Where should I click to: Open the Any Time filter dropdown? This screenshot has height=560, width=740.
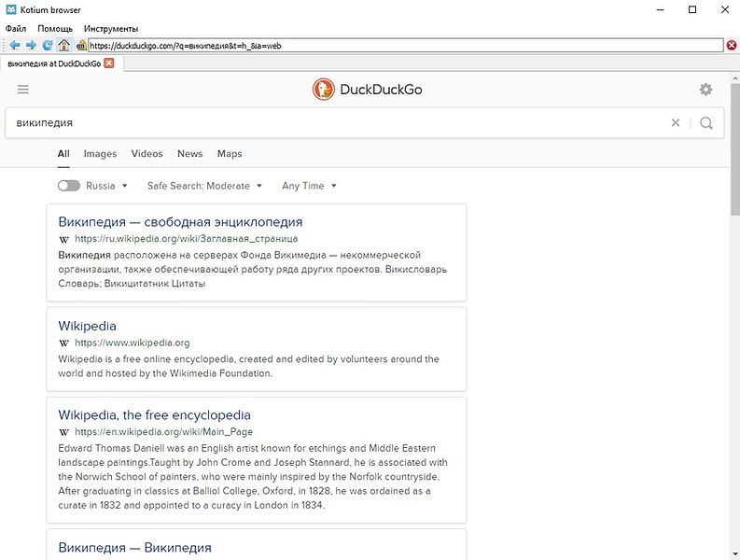(x=309, y=186)
